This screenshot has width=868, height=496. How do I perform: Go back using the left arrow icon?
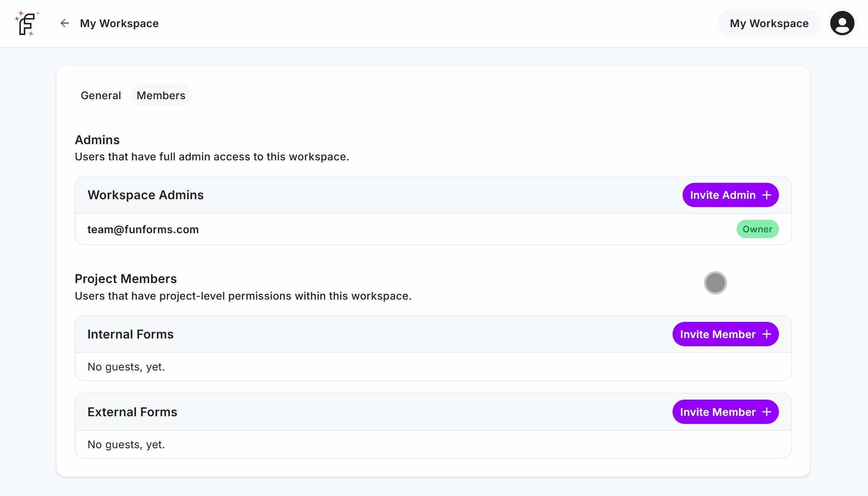click(x=65, y=23)
